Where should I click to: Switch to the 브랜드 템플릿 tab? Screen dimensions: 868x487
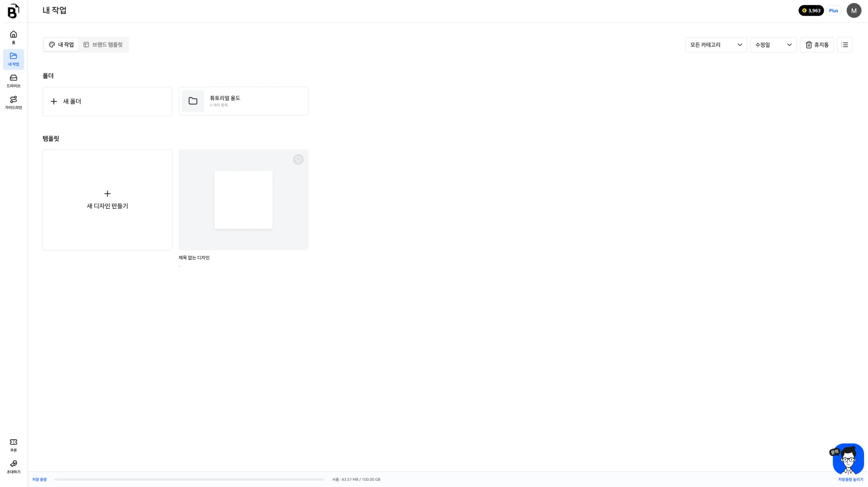point(103,45)
